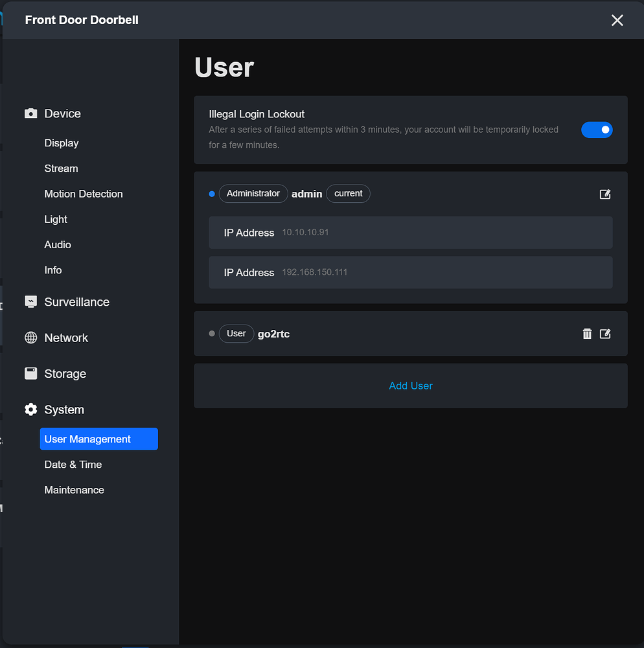This screenshot has width=644, height=648.
Task: Click the Storage disk icon
Action: tap(30, 373)
